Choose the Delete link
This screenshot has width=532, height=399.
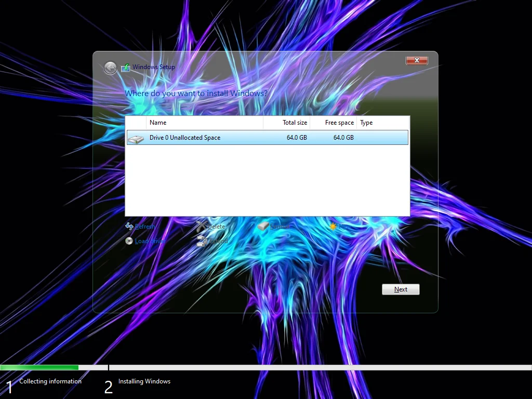click(216, 227)
